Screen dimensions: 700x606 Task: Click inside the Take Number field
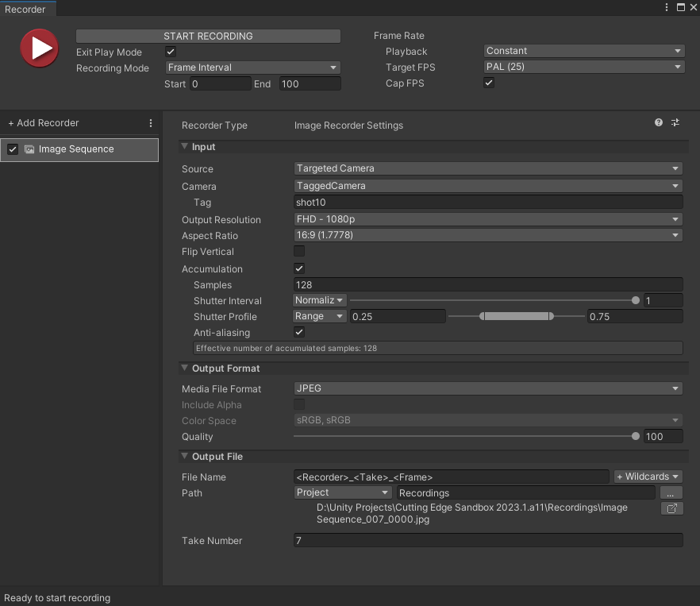click(x=487, y=541)
